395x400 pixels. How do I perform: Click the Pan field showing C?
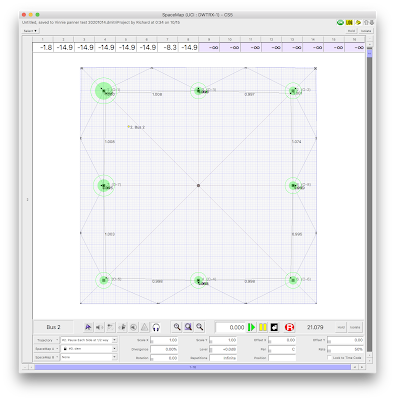pos(282,349)
